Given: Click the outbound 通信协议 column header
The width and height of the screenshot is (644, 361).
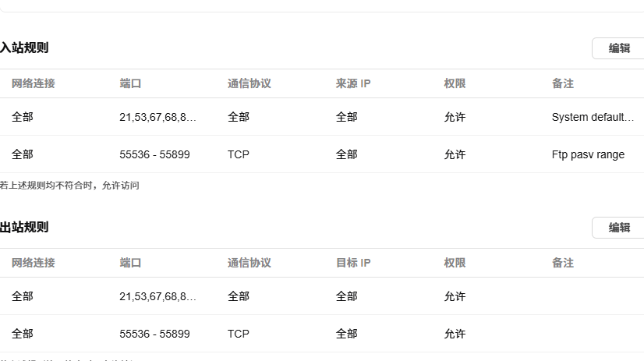Looking at the screenshot, I should click(249, 263).
